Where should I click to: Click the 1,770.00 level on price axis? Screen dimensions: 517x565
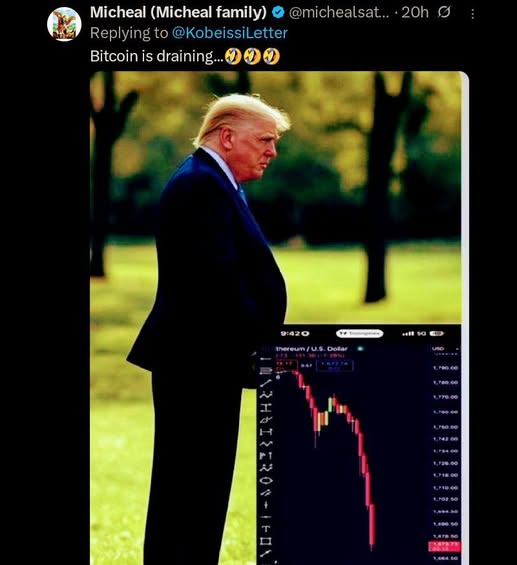point(446,397)
